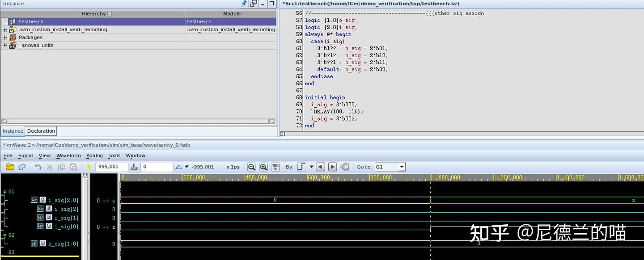Click the Module column header

231,14
